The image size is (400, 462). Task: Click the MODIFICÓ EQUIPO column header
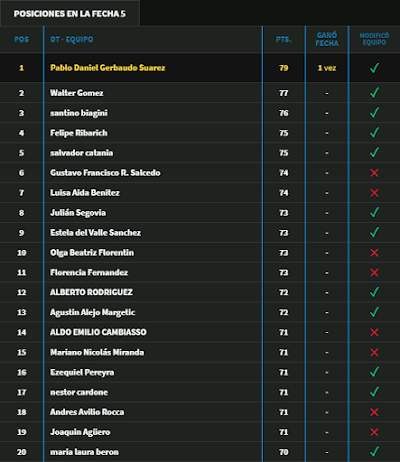click(374, 39)
